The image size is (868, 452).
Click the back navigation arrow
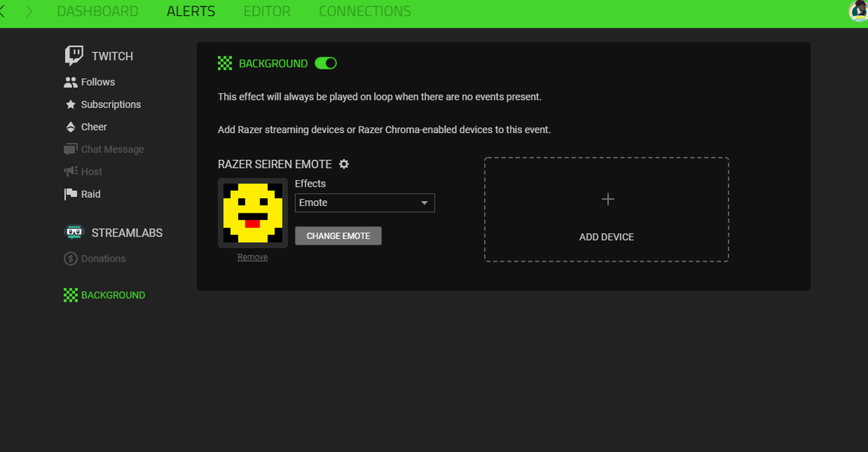[x=3, y=12]
